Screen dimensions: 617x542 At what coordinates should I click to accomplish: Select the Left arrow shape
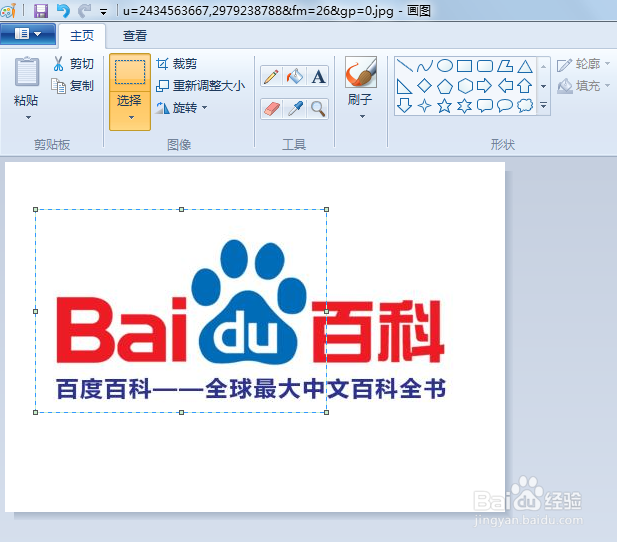pyautogui.click(x=505, y=86)
